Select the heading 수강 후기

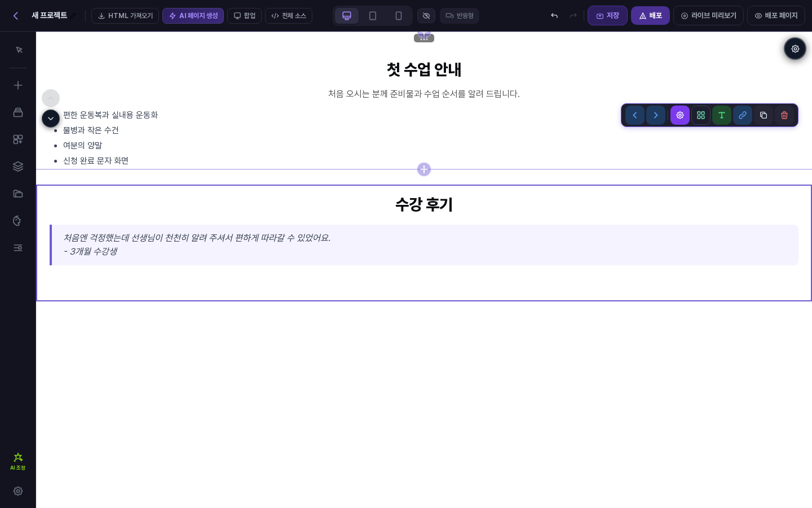[424, 204]
